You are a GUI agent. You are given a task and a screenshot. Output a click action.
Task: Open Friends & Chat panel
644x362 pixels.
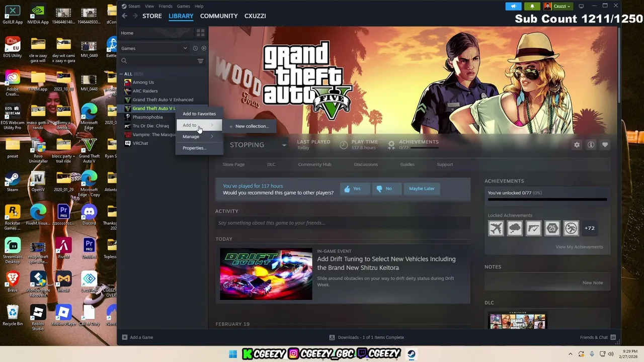(x=598, y=337)
